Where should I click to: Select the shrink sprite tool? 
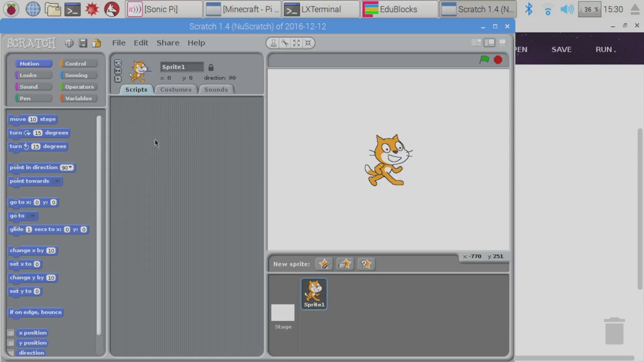308,43
